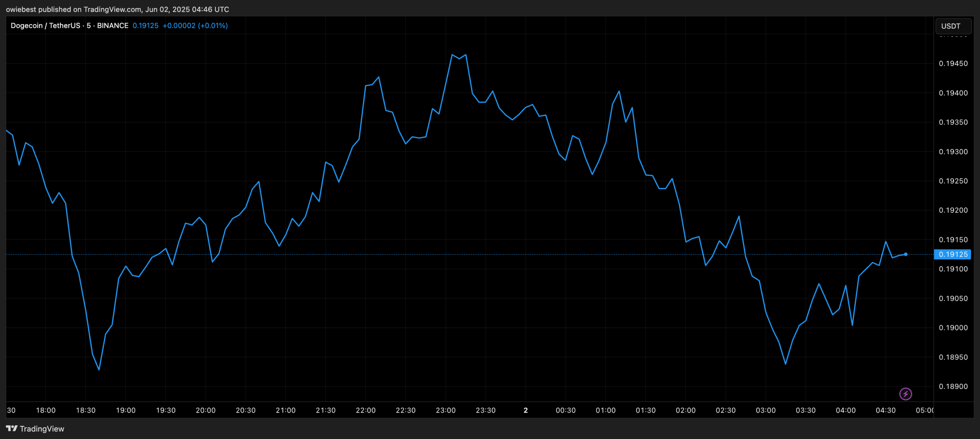Click the 0.18900 price axis label
The image size is (980, 439).
(x=953, y=387)
